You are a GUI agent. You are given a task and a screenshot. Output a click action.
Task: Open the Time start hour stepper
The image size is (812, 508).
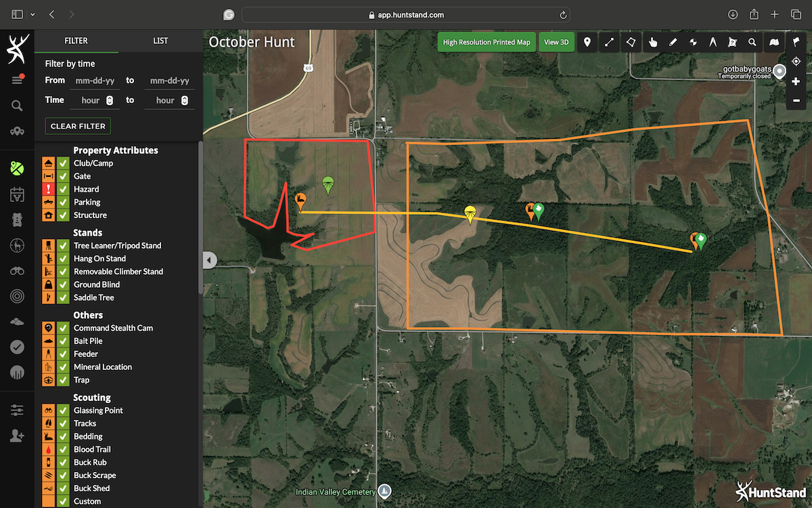tap(110, 100)
